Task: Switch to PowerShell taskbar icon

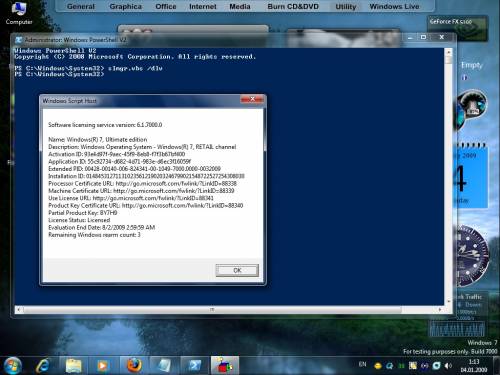Action: [195, 365]
